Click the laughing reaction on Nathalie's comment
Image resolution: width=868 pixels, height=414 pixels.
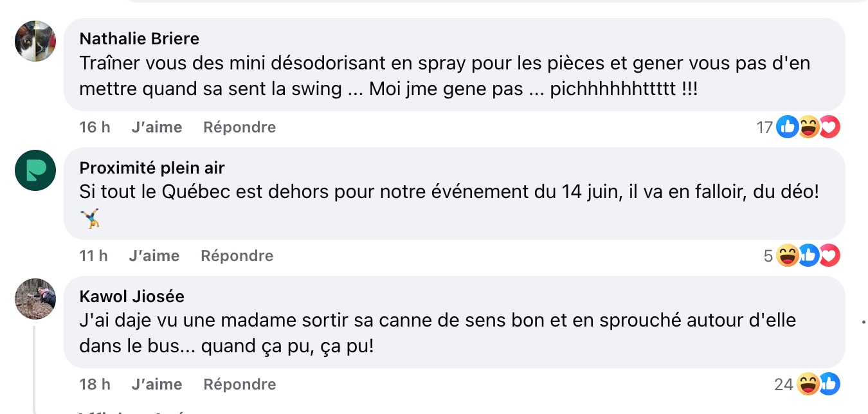(x=808, y=127)
